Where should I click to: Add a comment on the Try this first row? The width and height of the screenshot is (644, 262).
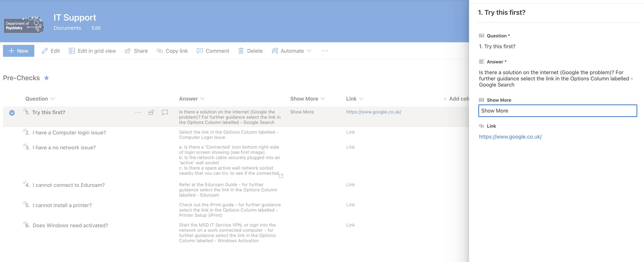pyautogui.click(x=165, y=112)
